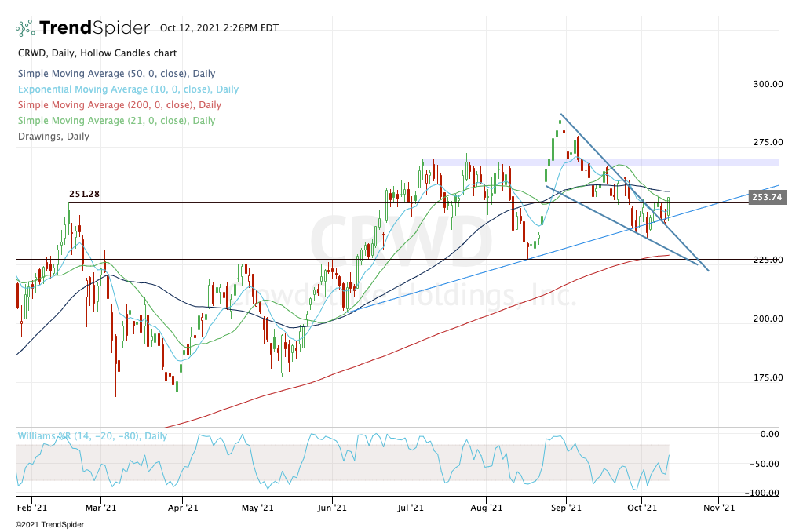Screen dimensions: 803x532
Task: Click the 251.28 price level label
Action: click(x=85, y=194)
